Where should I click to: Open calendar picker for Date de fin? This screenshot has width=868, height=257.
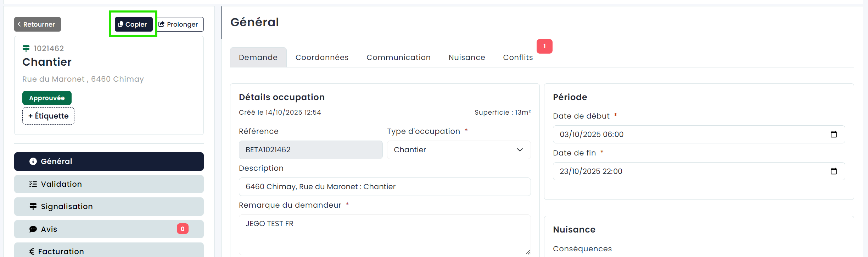(834, 171)
